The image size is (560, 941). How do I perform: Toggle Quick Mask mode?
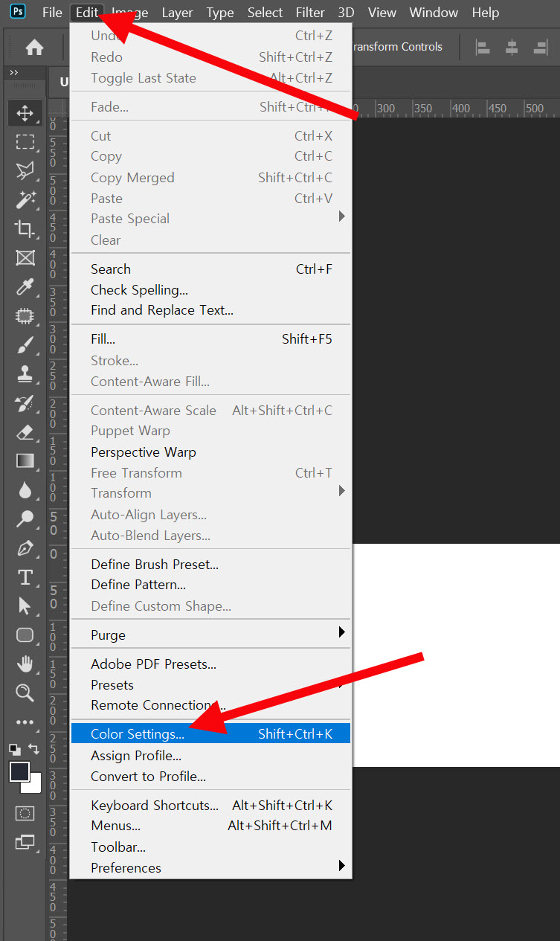(25, 814)
